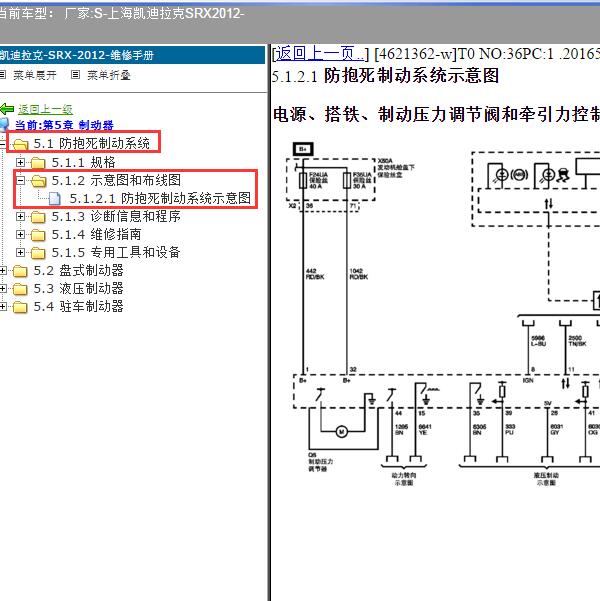
Task: Click the page heading 5.1.2.1 防抱死制动系统示意图
Action: tap(385, 76)
